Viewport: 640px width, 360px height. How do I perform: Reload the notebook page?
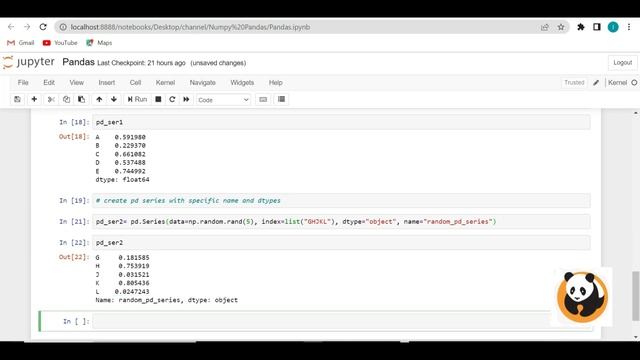[43, 27]
